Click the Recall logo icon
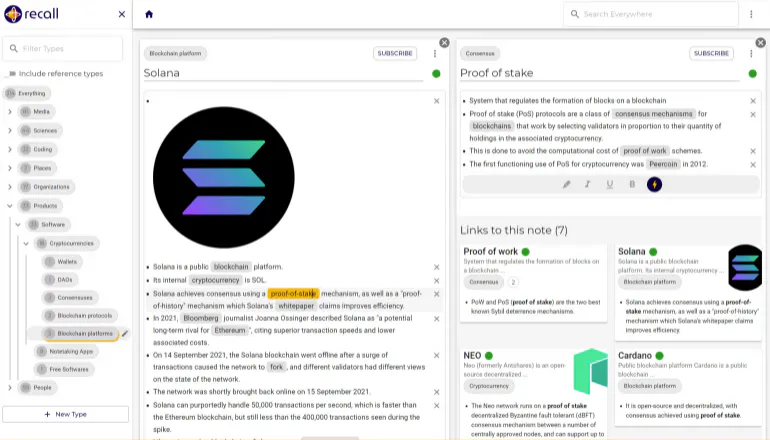 tap(13, 14)
